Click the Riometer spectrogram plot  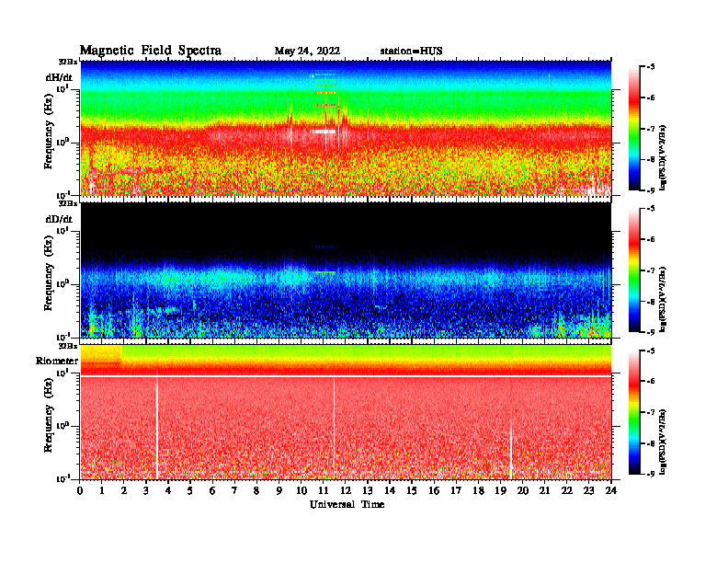coord(346,412)
